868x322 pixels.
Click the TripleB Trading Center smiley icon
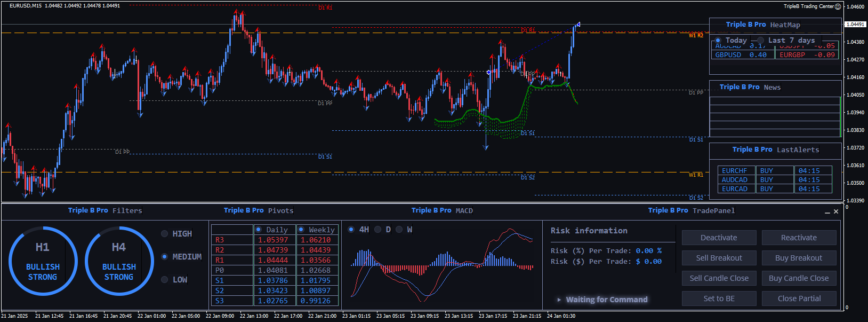point(838,6)
